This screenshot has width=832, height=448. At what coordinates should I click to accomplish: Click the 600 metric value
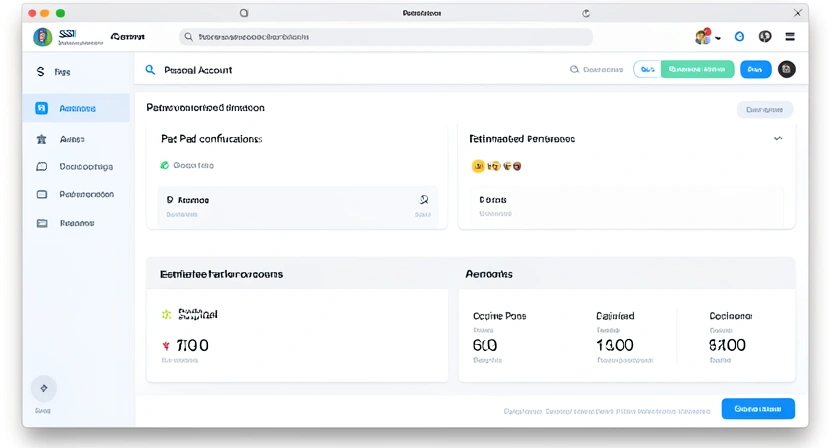tap(485, 346)
